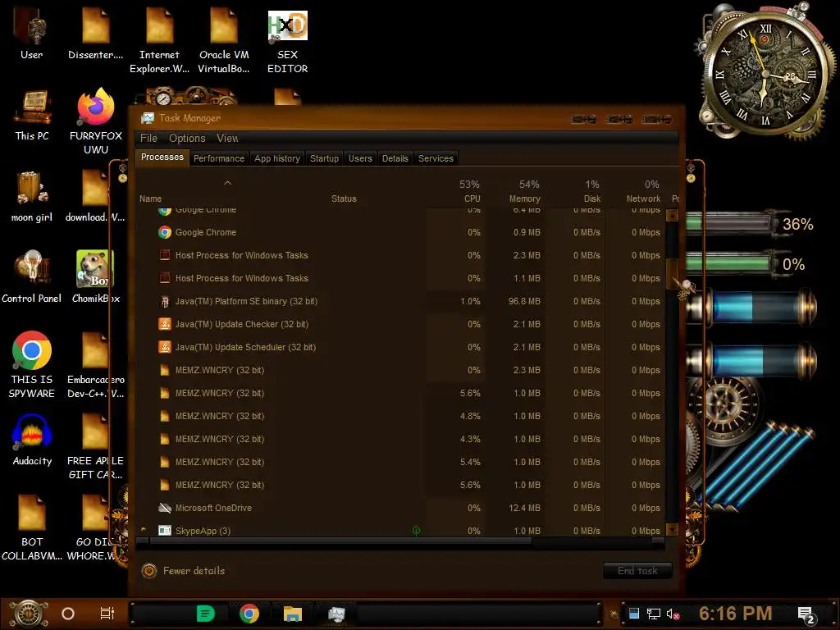Select the Processes tab
Viewport: 840px width, 630px height.
tap(162, 157)
